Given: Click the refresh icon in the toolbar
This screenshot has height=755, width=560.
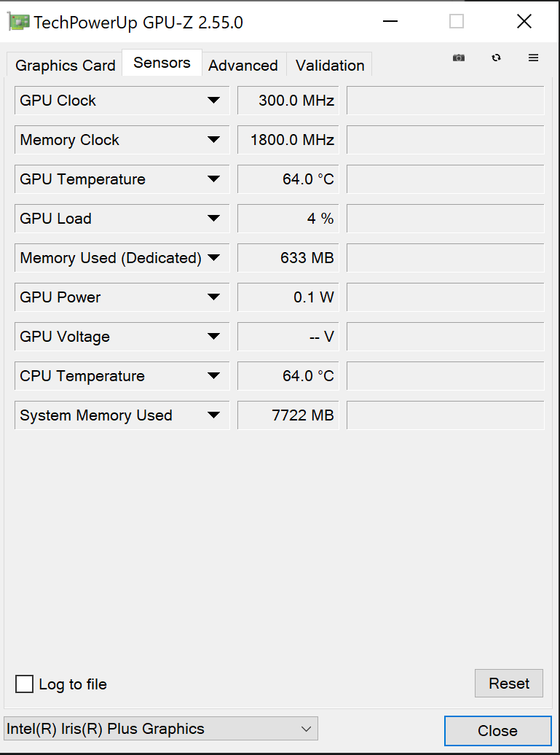Looking at the screenshot, I should coord(496,58).
